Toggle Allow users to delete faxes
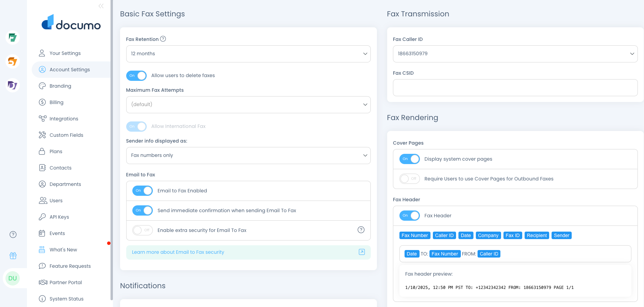The image size is (644, 307). 136,75
